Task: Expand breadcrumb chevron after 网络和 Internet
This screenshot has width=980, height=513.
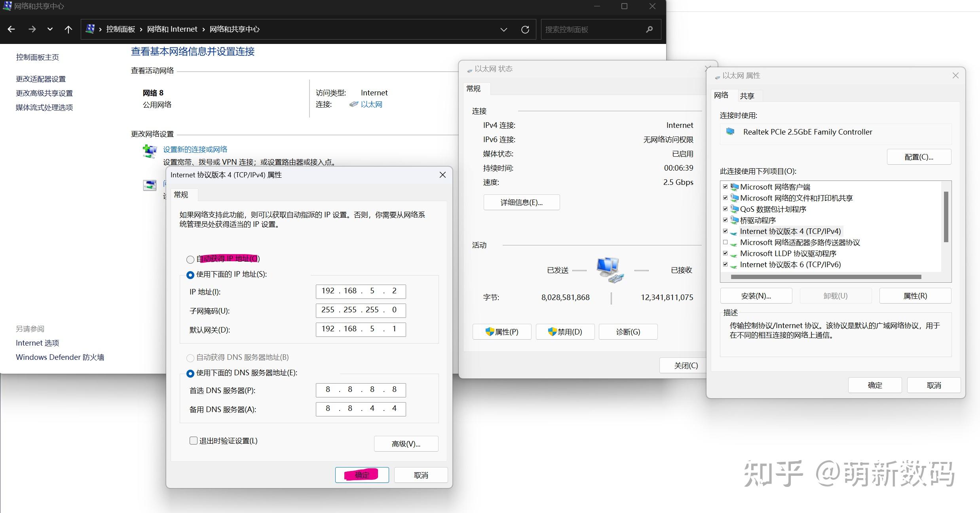Action: [203, 29]
